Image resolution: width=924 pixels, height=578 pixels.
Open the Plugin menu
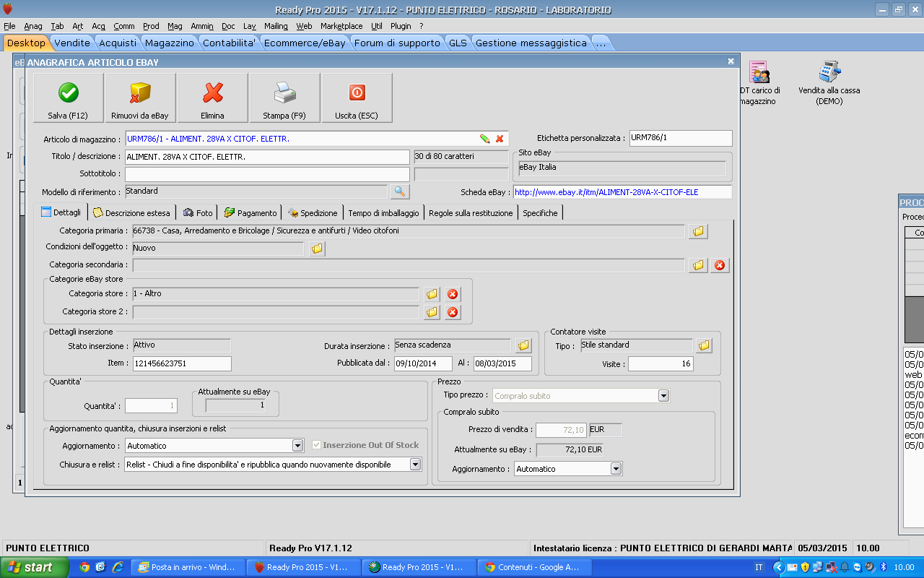401,26
